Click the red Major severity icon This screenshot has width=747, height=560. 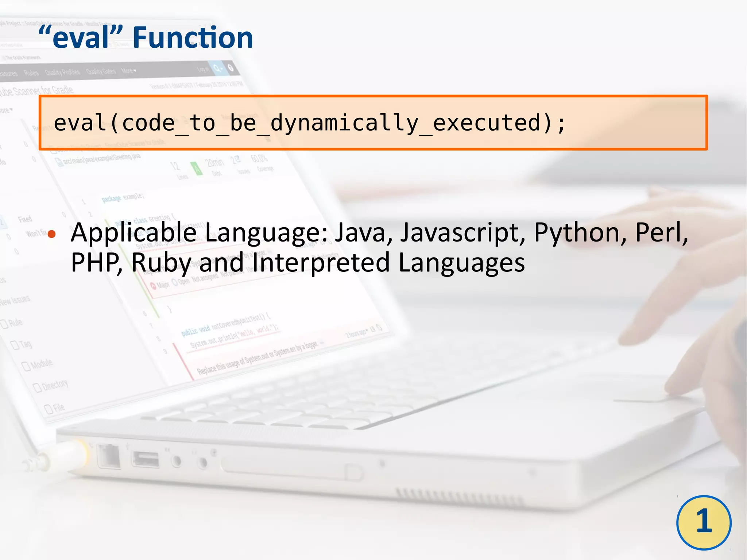pyautogui.click(x=154, y=286)
